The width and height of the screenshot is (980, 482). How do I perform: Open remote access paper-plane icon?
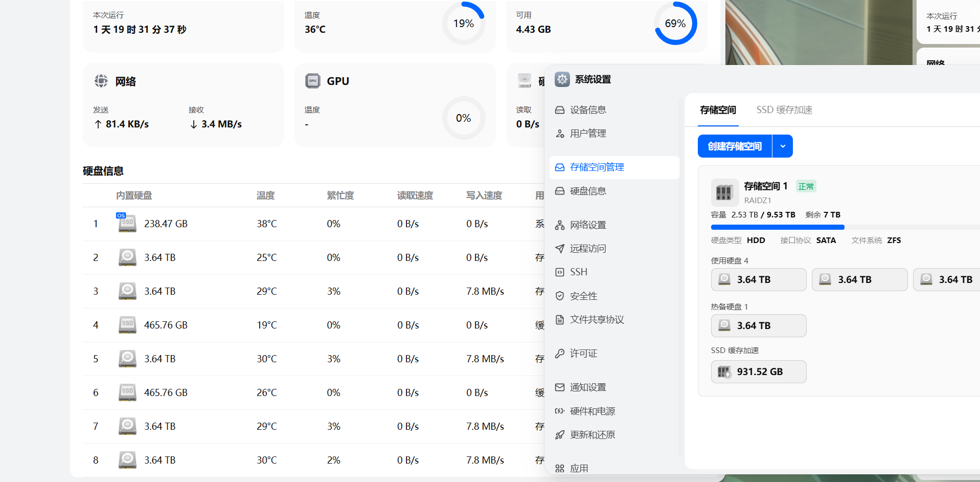[560, 249]
